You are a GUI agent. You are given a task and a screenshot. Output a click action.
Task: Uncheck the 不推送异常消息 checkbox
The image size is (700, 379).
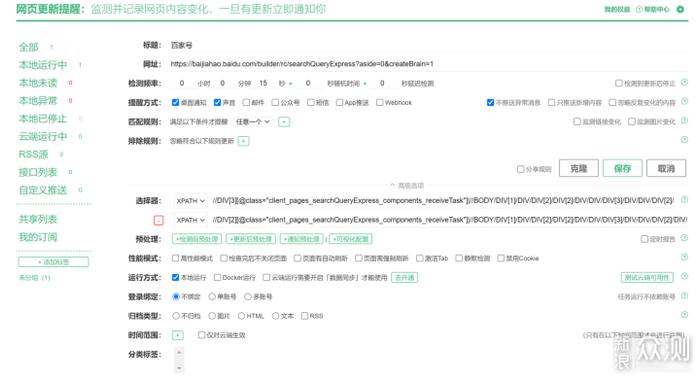490,103
